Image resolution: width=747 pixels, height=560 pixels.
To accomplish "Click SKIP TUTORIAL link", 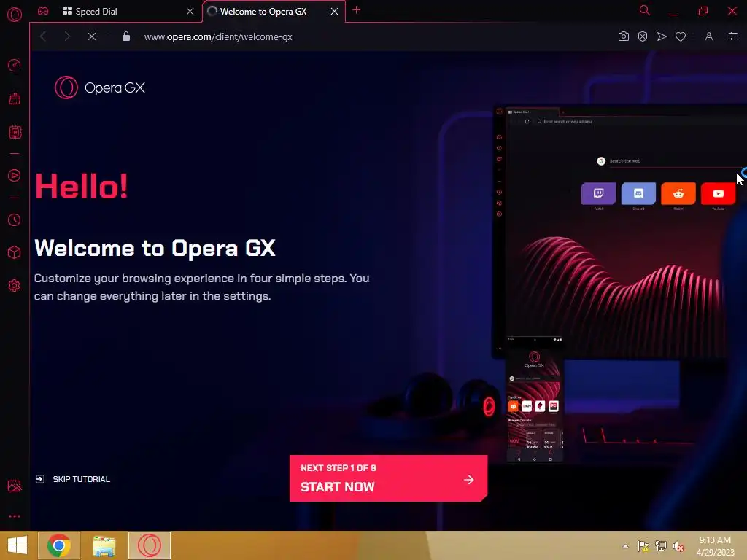I will (73, 479).
